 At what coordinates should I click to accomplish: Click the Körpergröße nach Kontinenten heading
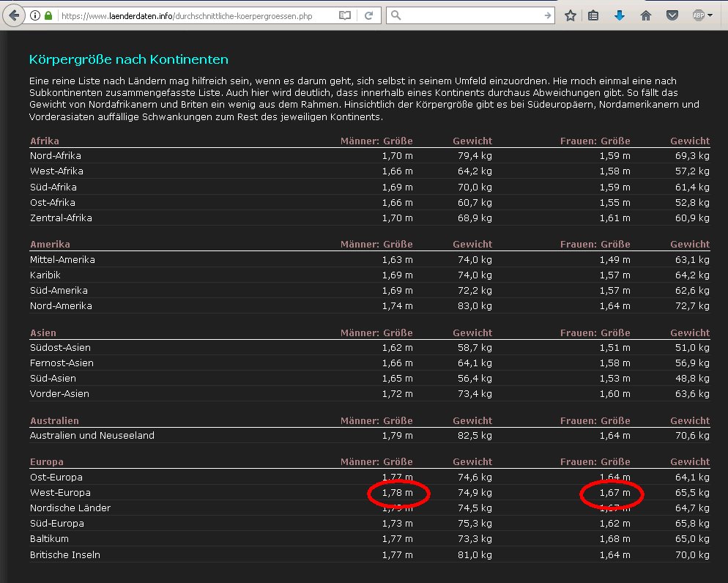(x=128, y=59)
